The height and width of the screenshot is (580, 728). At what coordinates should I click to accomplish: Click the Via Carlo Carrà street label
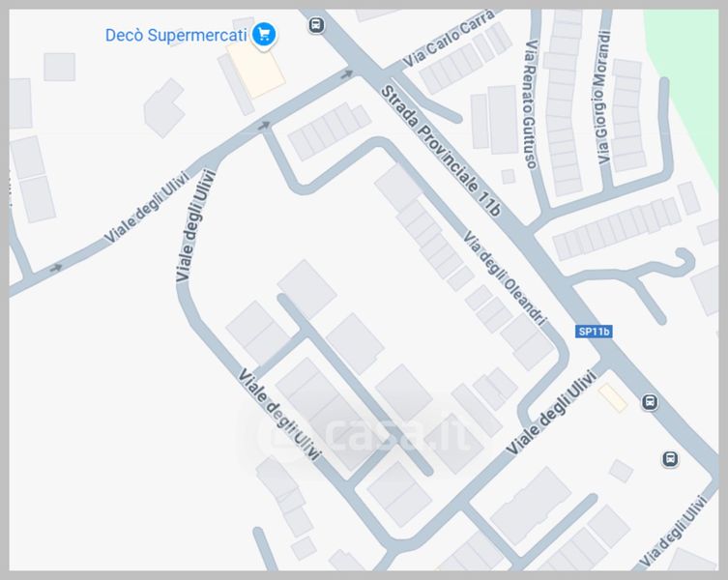click(449, 39)
